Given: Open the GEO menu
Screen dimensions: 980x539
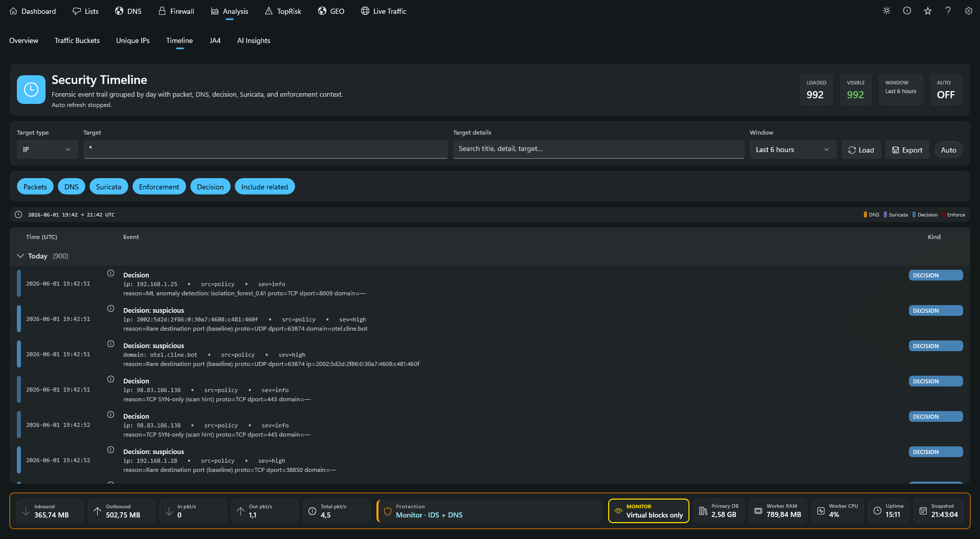Looking at the screenshot, I should click(331, 11).
